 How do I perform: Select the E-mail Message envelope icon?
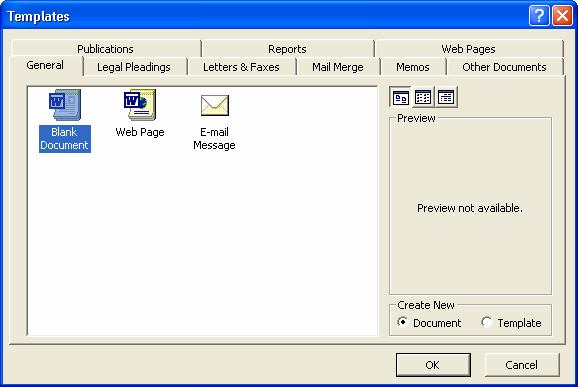click(215, 105)
